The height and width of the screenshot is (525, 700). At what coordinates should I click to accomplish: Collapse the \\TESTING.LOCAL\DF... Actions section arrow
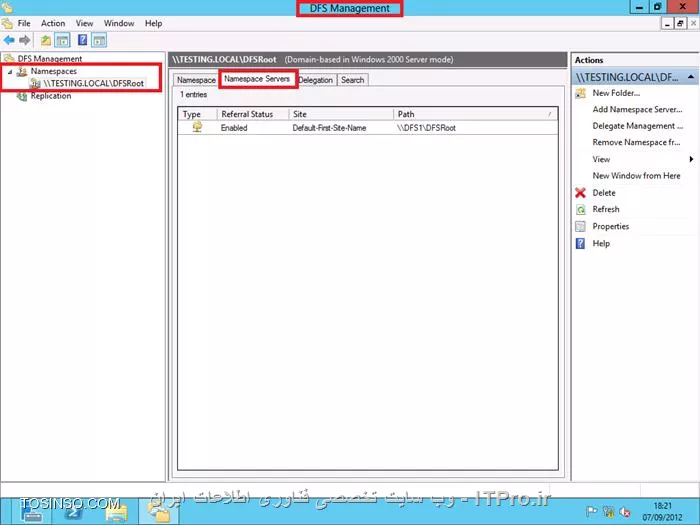click(691, 77)
